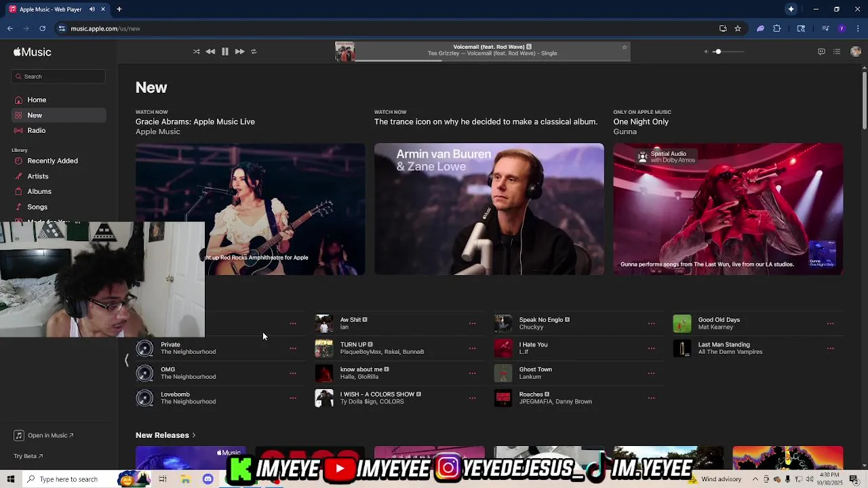868x488 pixels.
Task: Click JPEGMAFIA, Danny Brown artist link
Action: pyautogui.click(x=555, y=402)
